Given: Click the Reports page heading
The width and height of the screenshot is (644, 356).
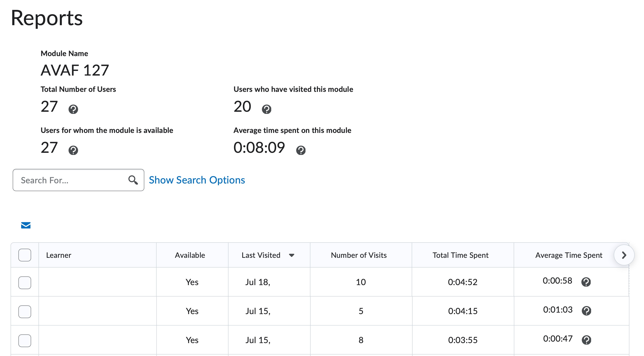Looking at the screenshot, I should pos(47,18).
